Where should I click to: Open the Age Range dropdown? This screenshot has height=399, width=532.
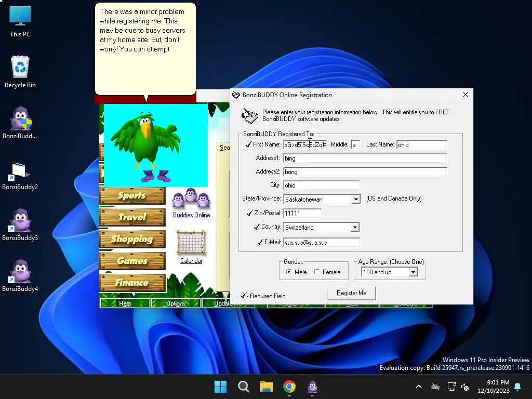[413, 272]
